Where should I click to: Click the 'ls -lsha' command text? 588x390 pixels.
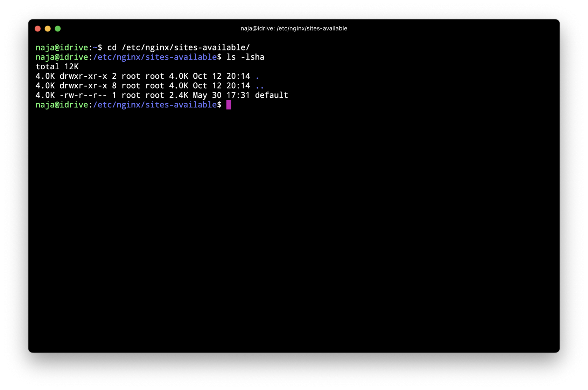(245, 57)
